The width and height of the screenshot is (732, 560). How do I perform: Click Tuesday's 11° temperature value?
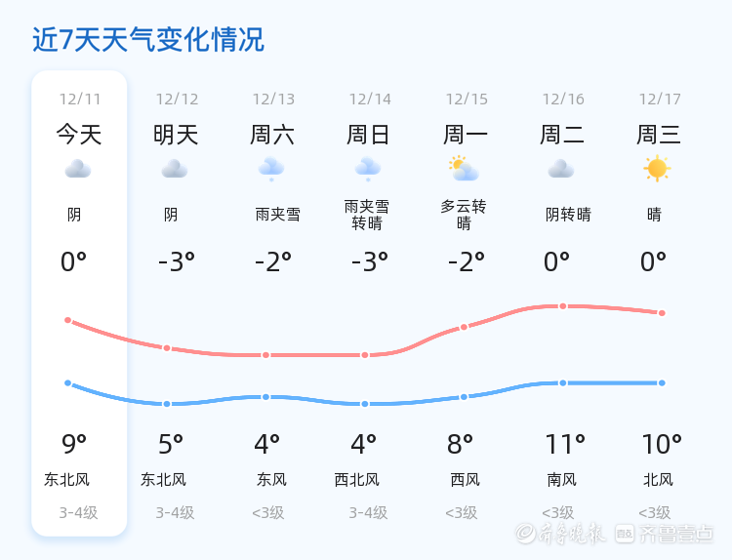[565, 445]
